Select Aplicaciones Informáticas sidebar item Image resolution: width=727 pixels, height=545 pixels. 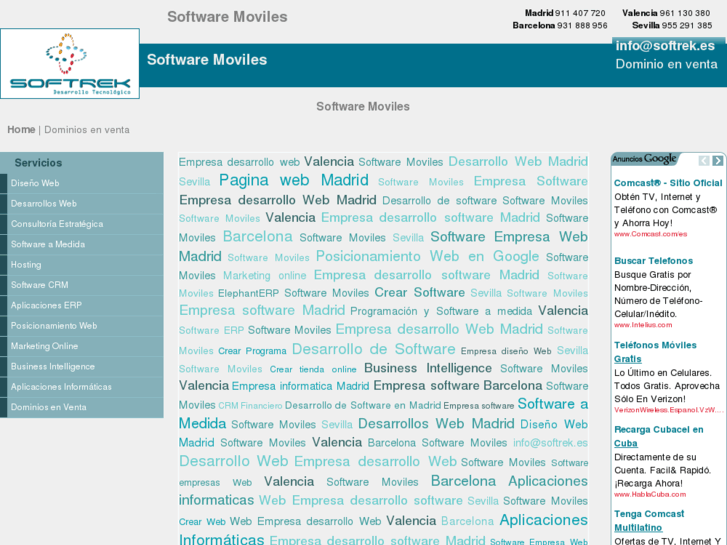(x=85, y=387)
